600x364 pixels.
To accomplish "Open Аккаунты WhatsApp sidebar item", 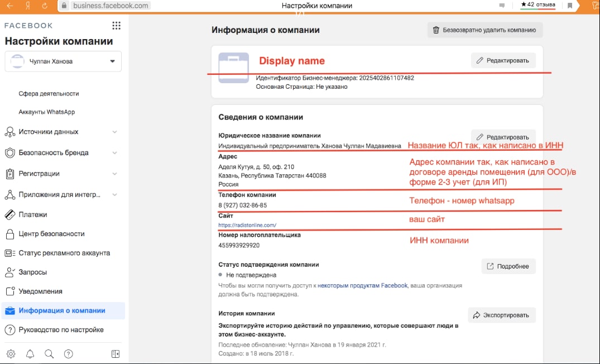I will click(46, 112).
